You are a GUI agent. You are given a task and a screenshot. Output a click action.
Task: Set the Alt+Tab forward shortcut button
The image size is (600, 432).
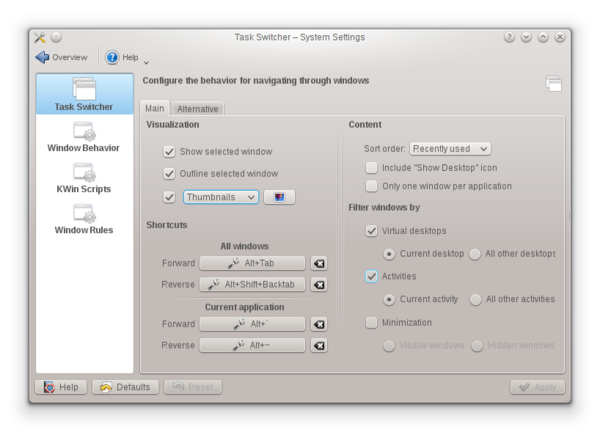pyautogui.click(x=251, y=264)
